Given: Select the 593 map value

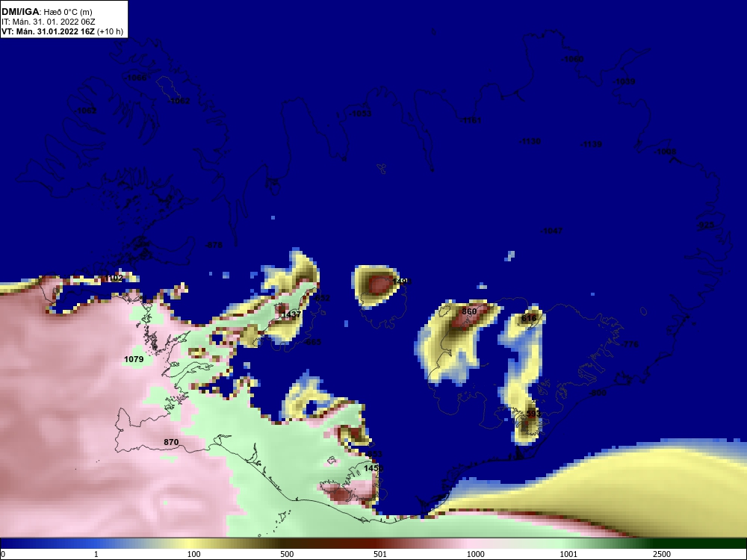Looking at the screenshot, I should click(x=533, y=414).
